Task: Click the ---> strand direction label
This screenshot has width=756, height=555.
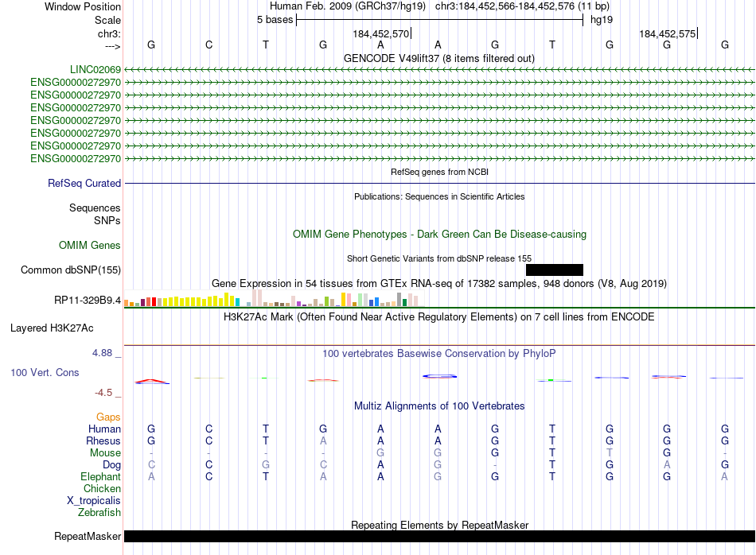Action: click(x=113, y=46)
